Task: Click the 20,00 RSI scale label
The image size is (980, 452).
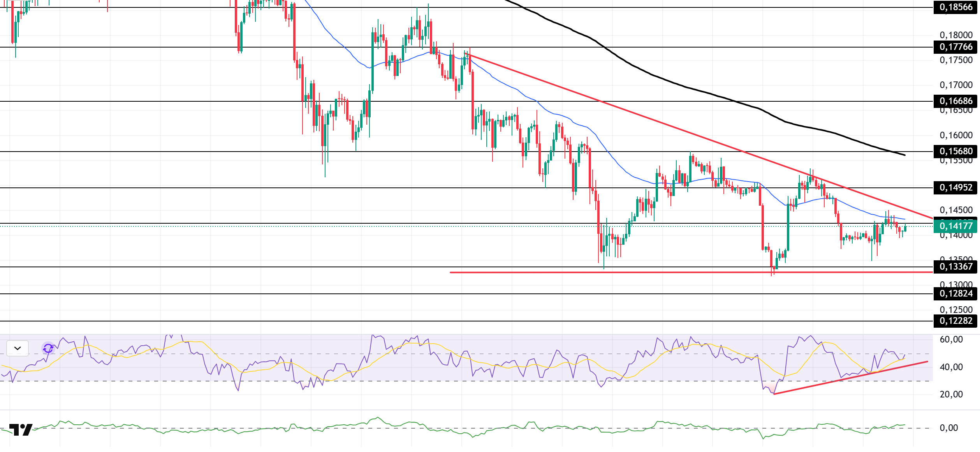Action: point(951,395)
